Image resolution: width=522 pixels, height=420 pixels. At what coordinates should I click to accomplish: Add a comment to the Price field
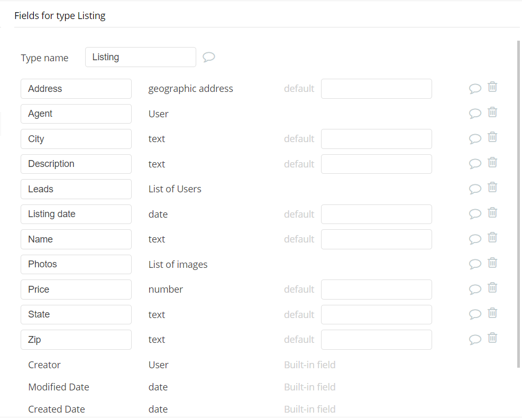tap(475, 289)
